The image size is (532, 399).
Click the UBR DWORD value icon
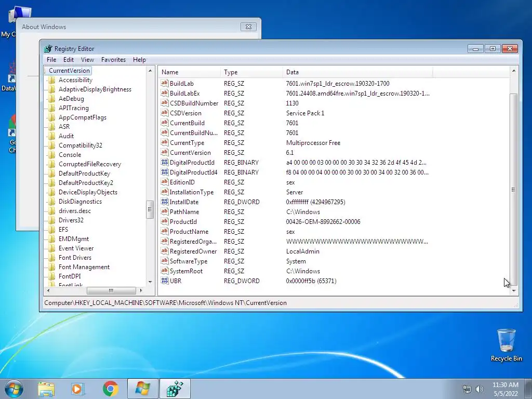pos(165,281)
